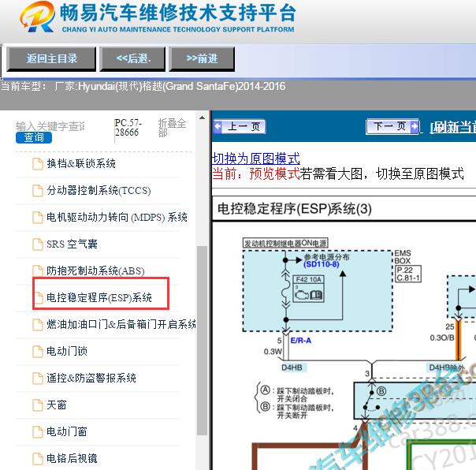
Task: Open 防抱死制动系统(ABS) entry
Action: click(95, 270)
